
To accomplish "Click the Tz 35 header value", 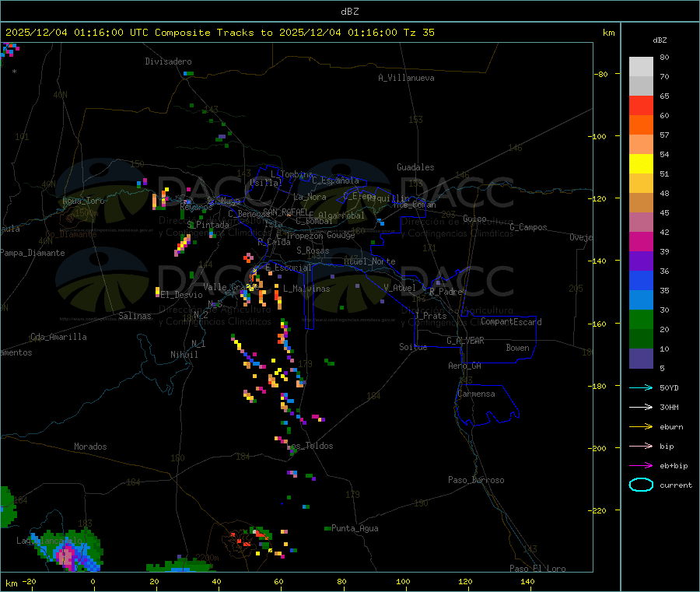I will pyautogui.click(x=418, y=33).
